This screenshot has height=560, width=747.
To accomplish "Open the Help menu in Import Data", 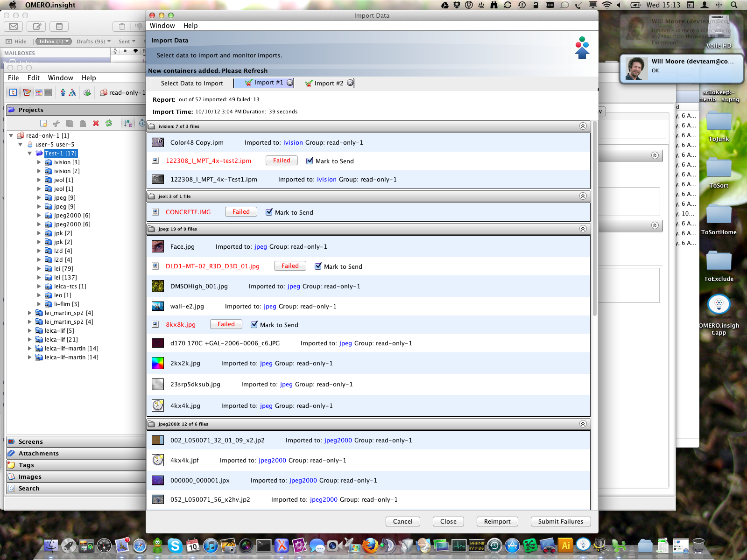I will 190,26.
